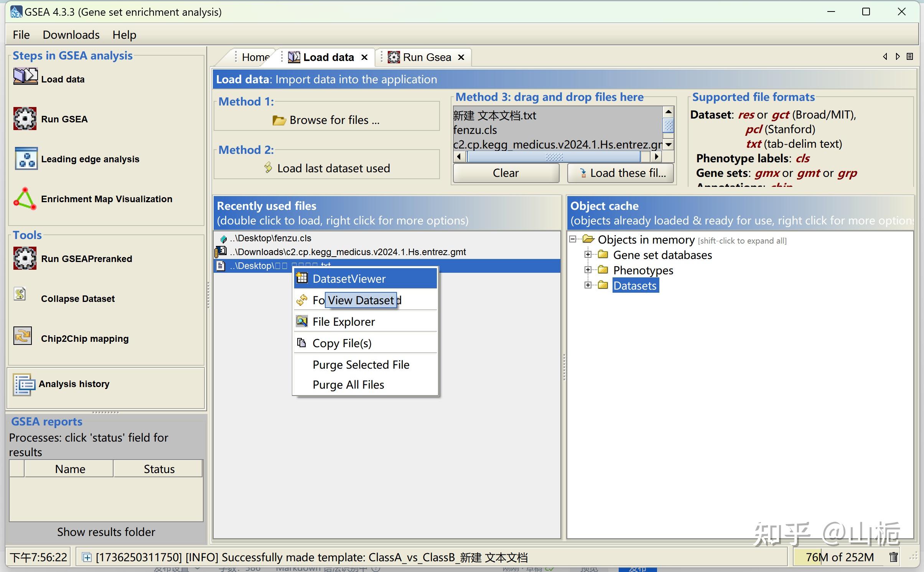The image size is (924, 572).
Task: Expand the Phenotypes tree node
Action: click(x=588, y=270)
